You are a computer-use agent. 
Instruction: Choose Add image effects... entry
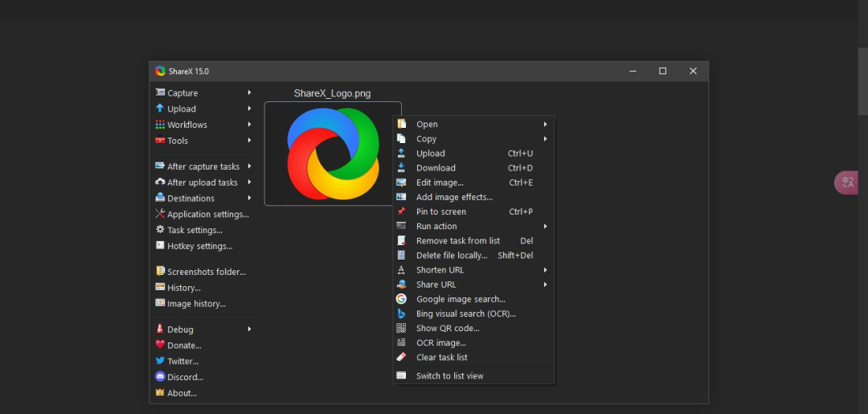pyautogui.click(x=473, y=197)
